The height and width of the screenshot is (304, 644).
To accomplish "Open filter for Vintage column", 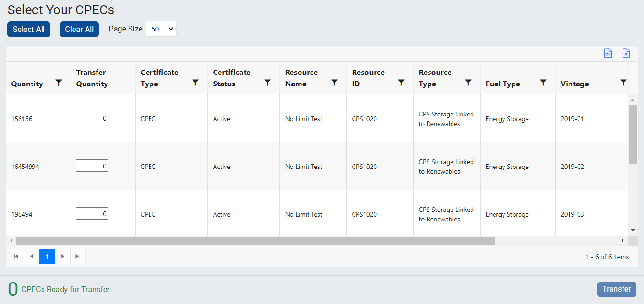I will click(623, 83).
